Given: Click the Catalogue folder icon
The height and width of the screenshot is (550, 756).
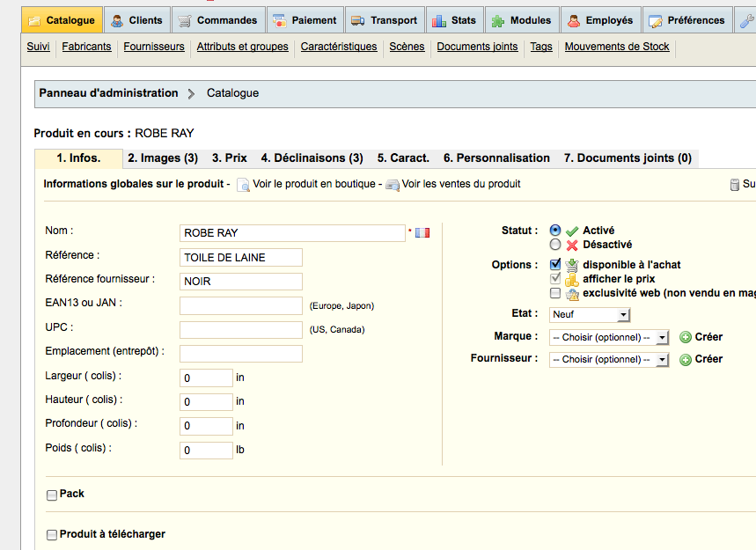Looking at the screenshot, I should (x=34, y=21).
